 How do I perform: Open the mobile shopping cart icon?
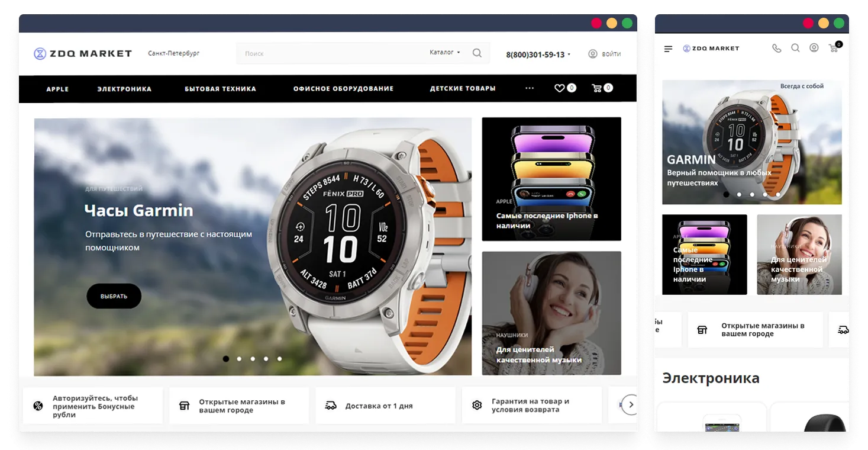click(834, 49)
